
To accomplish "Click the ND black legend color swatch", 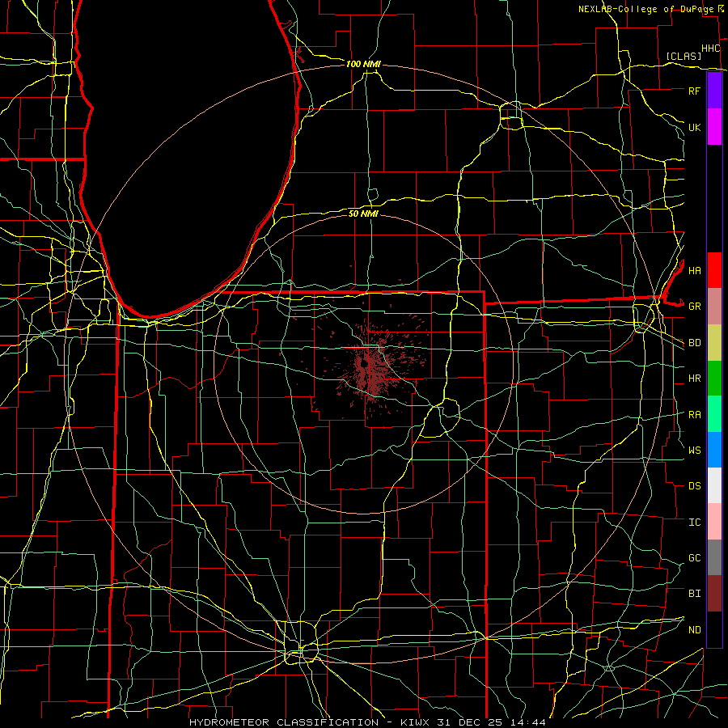I will click(x=714, y=629).
